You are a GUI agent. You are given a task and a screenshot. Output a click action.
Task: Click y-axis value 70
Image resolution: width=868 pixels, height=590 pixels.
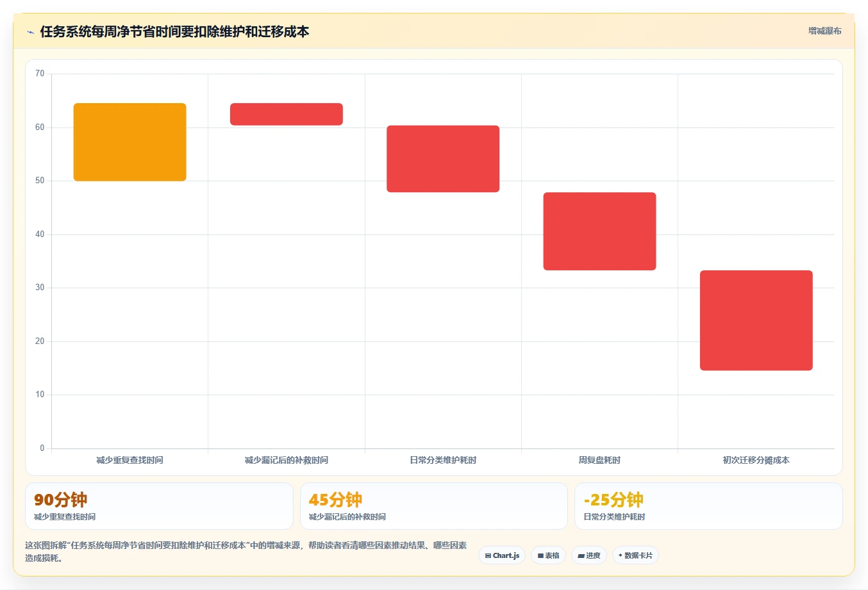pos(40,74)
